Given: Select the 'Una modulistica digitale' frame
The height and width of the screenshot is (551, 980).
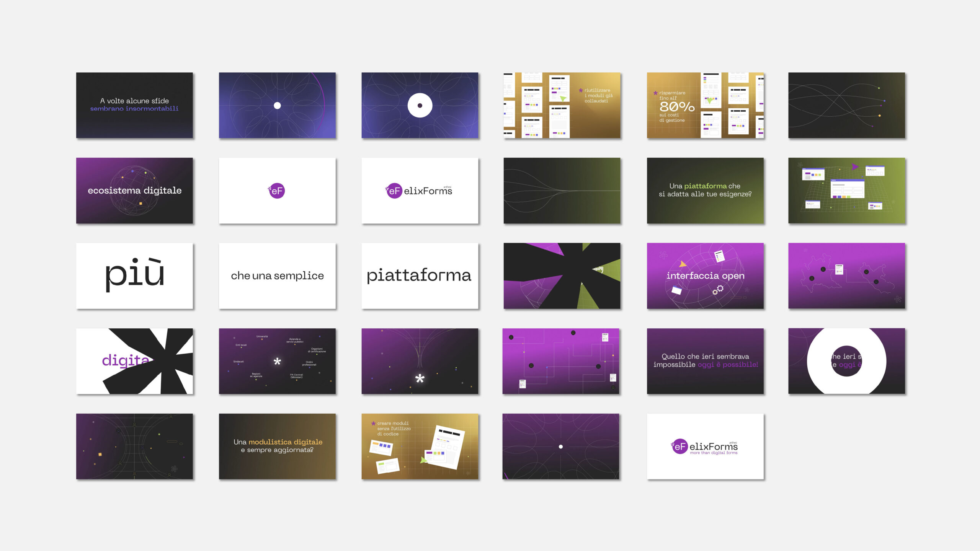Looking at the screenshot, I should click(x=277, y=446).
